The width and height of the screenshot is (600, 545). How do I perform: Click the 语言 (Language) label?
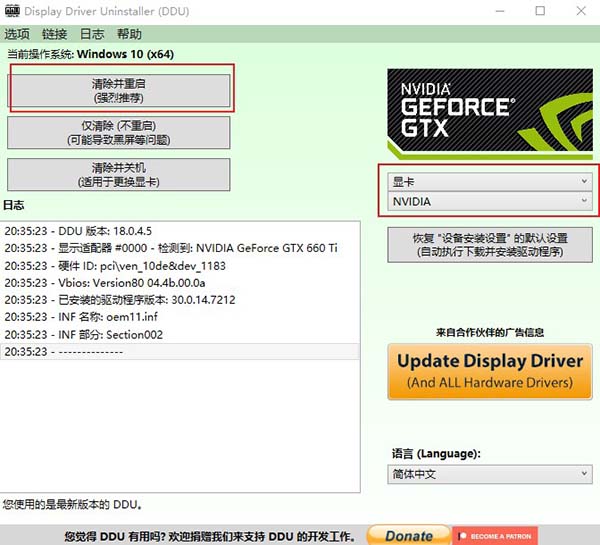[436, 454]
